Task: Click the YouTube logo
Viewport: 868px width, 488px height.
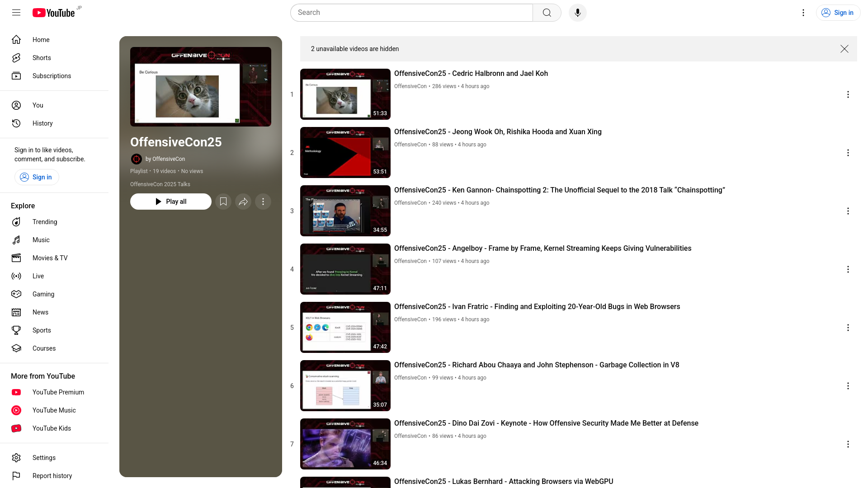Action: tap(53, 13)
